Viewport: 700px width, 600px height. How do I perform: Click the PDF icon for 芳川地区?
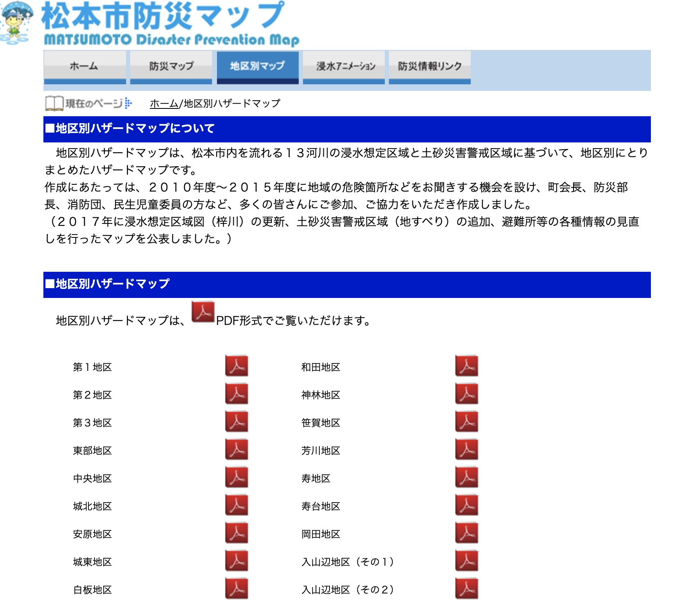click(467, 449)
